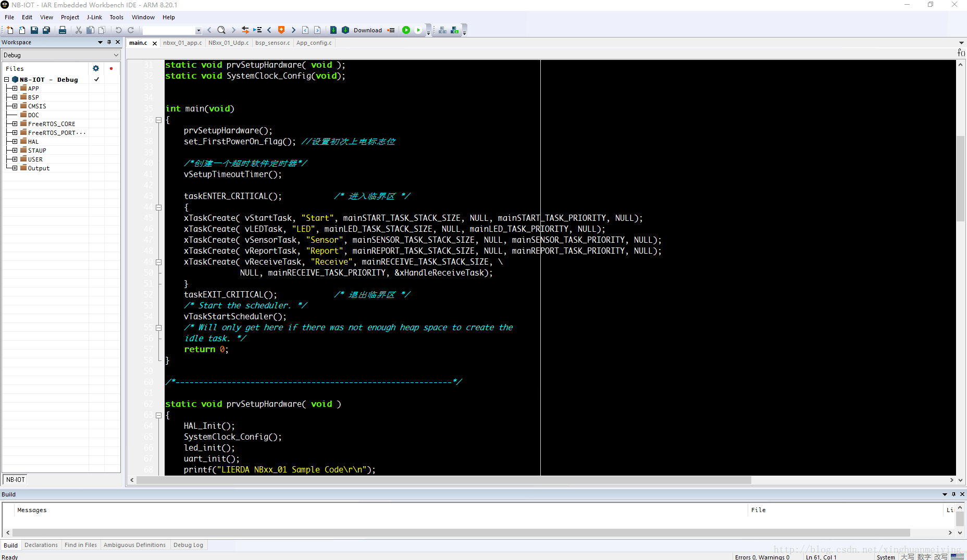Viewport: 967px width, 560px height.
Task: Expand the APP folder in workspace tree
Action: pyautogui.click(x=15, y=89)
